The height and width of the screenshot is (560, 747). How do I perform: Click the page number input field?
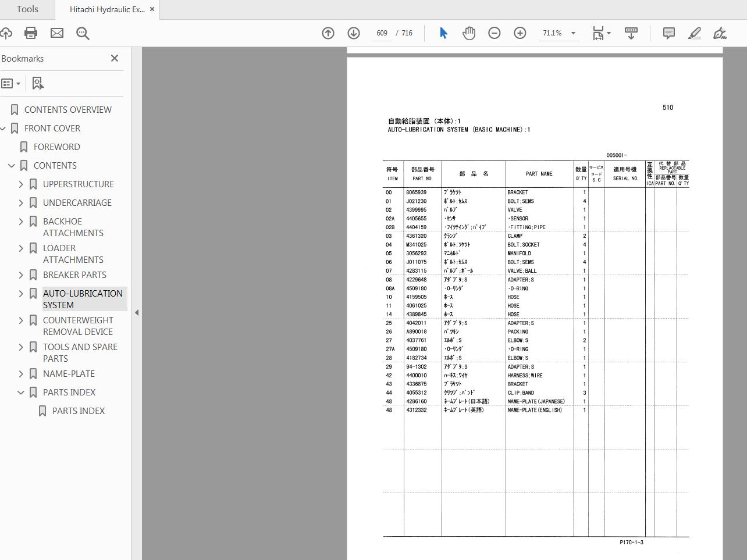point(382,33)
